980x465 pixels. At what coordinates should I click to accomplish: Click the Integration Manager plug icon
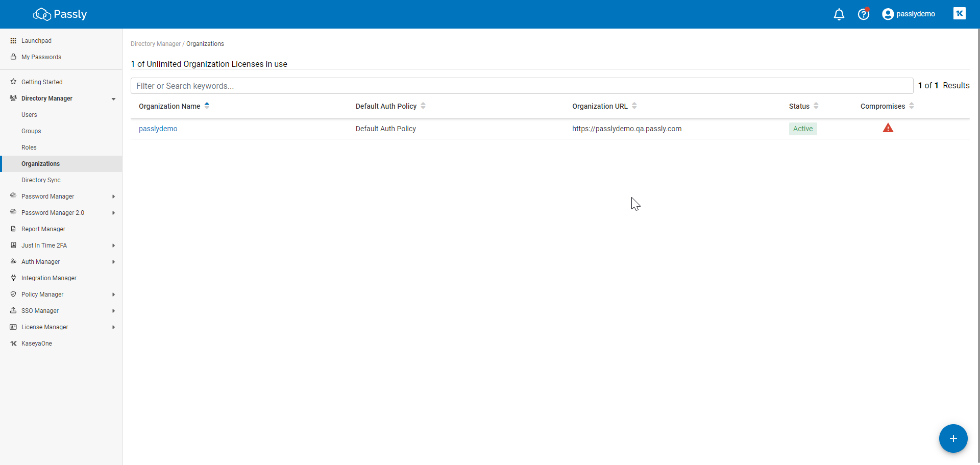tap(13, 278)
